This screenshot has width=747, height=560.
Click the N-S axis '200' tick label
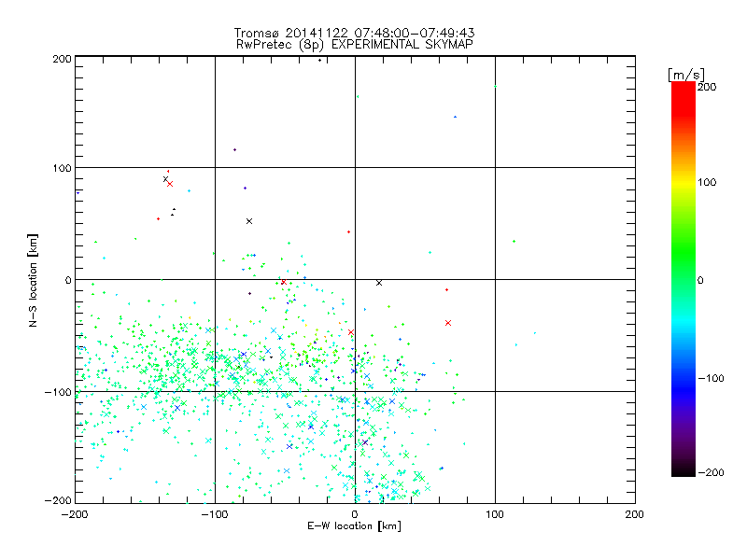point(62,59)
